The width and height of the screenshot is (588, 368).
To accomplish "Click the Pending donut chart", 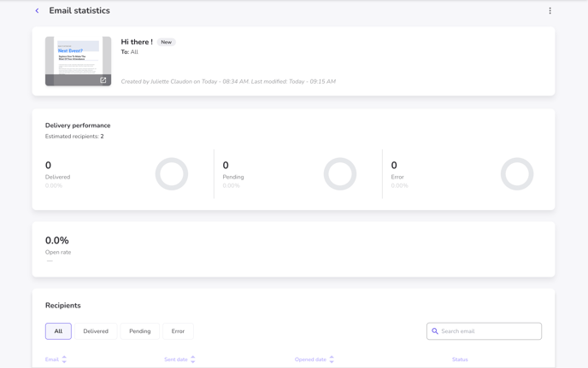I will (339, 174).
